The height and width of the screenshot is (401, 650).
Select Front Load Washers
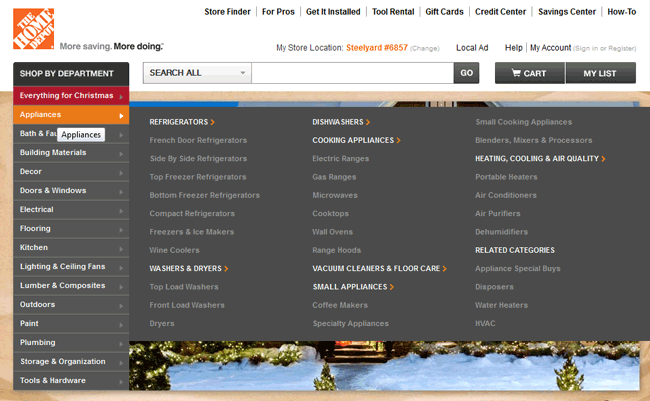[x=187, y=305]
